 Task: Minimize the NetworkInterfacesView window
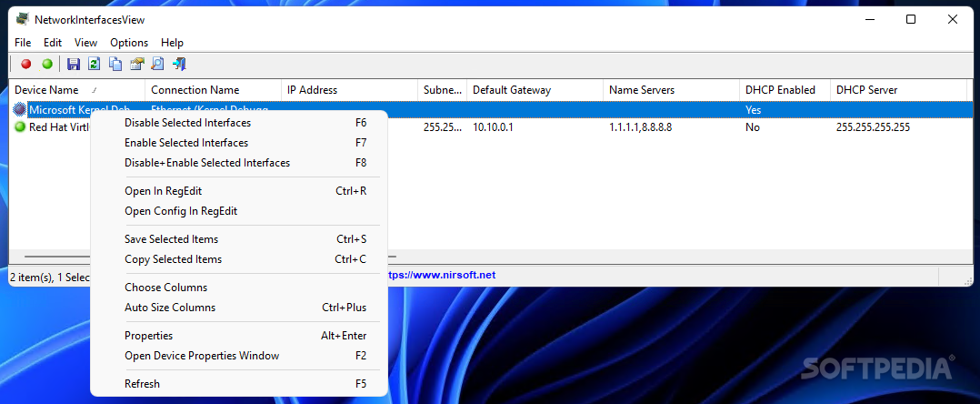[869, 19]
